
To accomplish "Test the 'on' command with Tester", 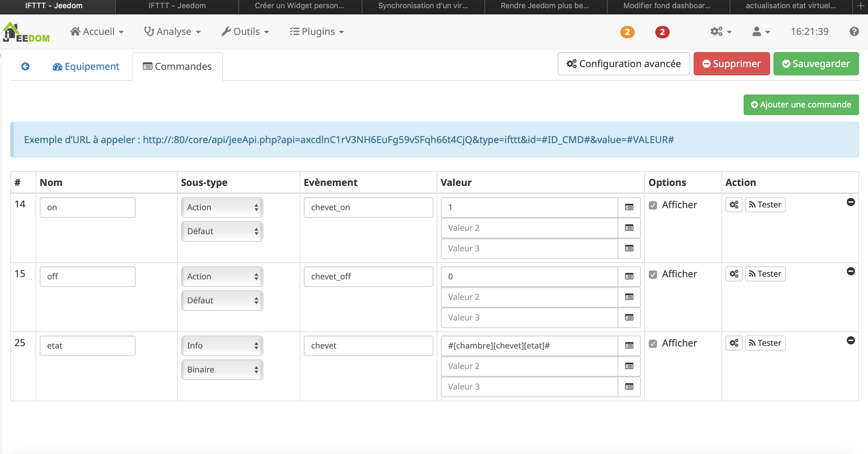I will (765, 205).
